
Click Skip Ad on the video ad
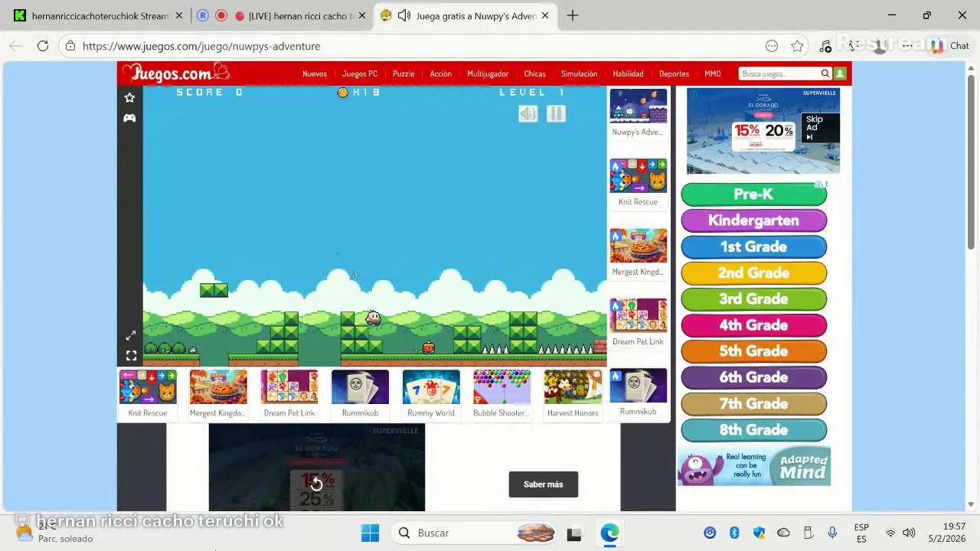[821, 128]
